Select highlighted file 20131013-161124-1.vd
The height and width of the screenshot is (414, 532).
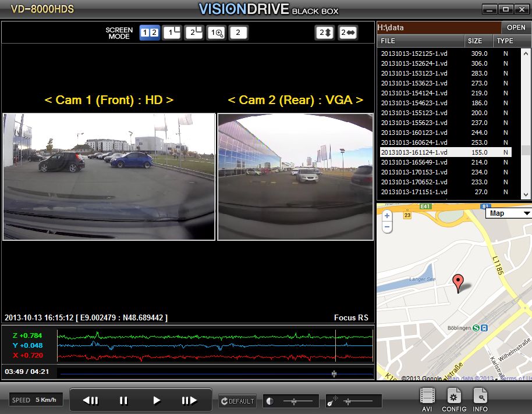445,152
